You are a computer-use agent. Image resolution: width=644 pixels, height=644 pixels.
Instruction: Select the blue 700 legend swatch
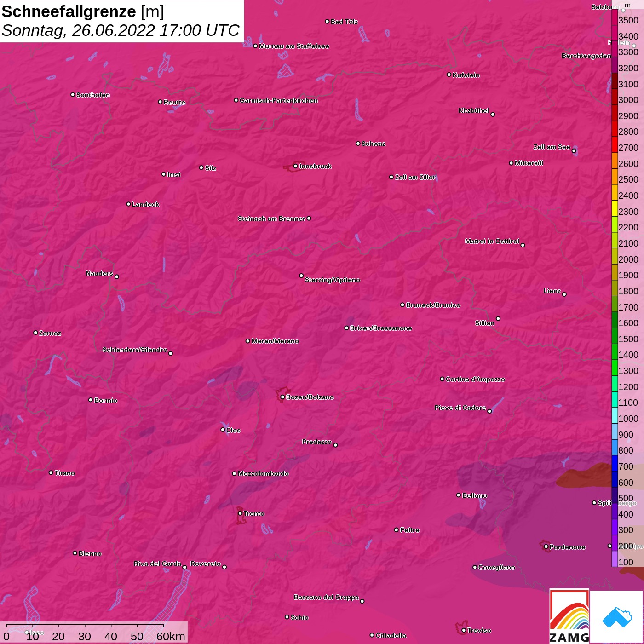point(615,463)
